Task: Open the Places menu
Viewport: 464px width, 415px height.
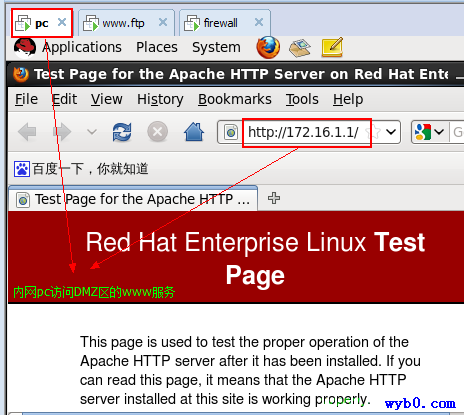Action: 157,47
